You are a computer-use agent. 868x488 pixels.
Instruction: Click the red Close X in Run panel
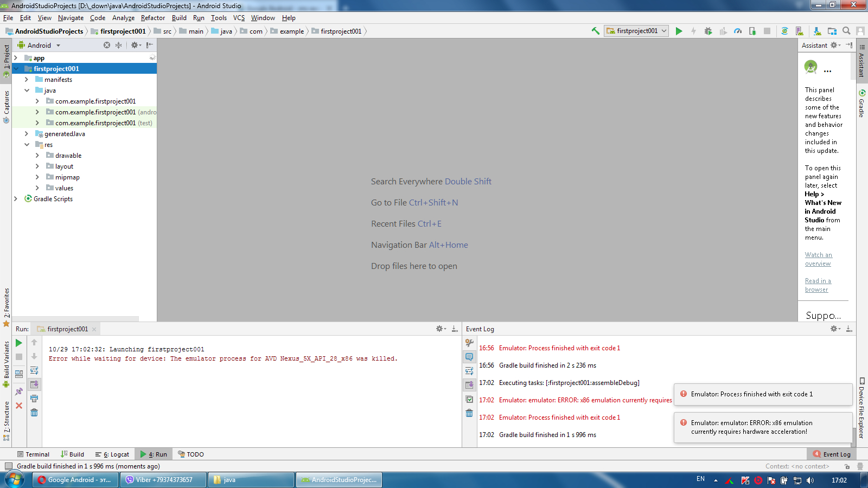click(x=19, y=406)
